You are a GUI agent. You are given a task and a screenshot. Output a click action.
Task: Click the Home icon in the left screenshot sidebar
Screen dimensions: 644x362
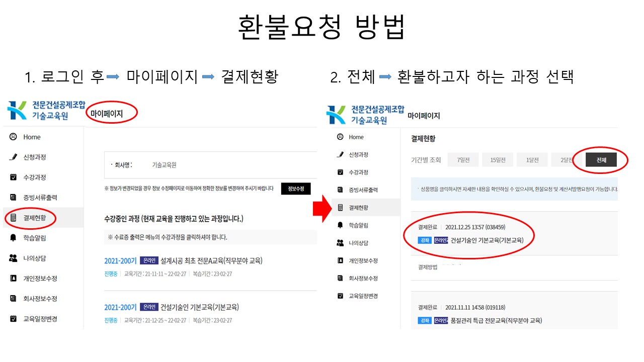click(13, 137)
